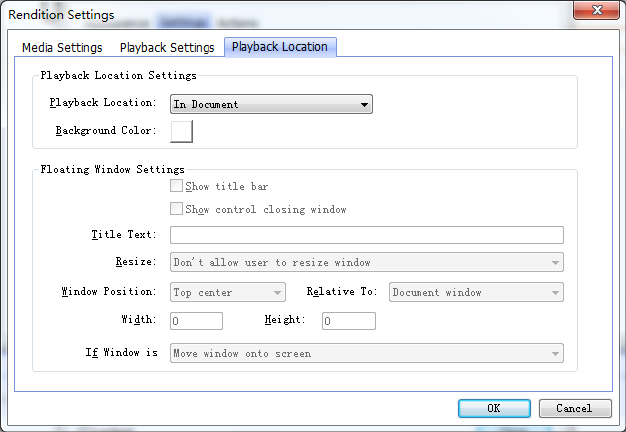Click the Title Text input field
Image resolution: width=626 pixels, height=432 pixels.
pyautogui.click(x=366, y=235)
